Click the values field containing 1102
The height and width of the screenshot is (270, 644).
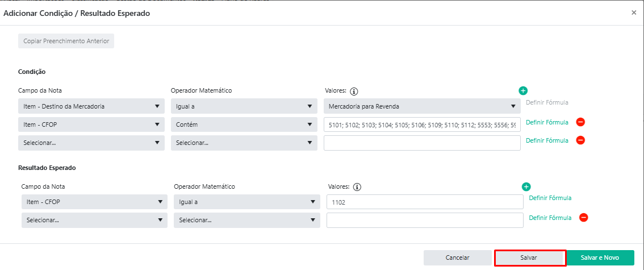click(x=424, y=202)
